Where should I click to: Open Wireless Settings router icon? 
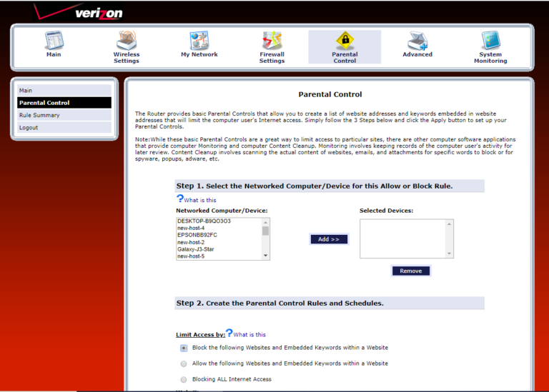coord(126,41)
